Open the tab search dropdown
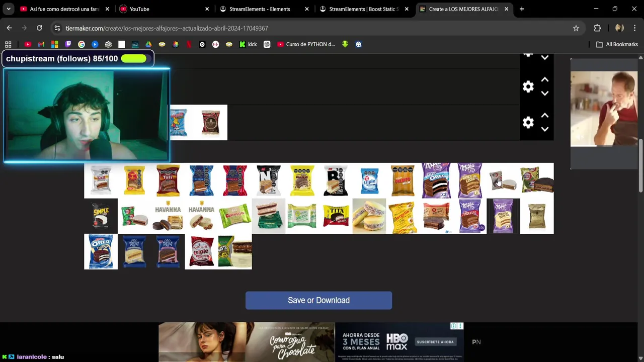 pyautogui.click(x=8, y=9)
